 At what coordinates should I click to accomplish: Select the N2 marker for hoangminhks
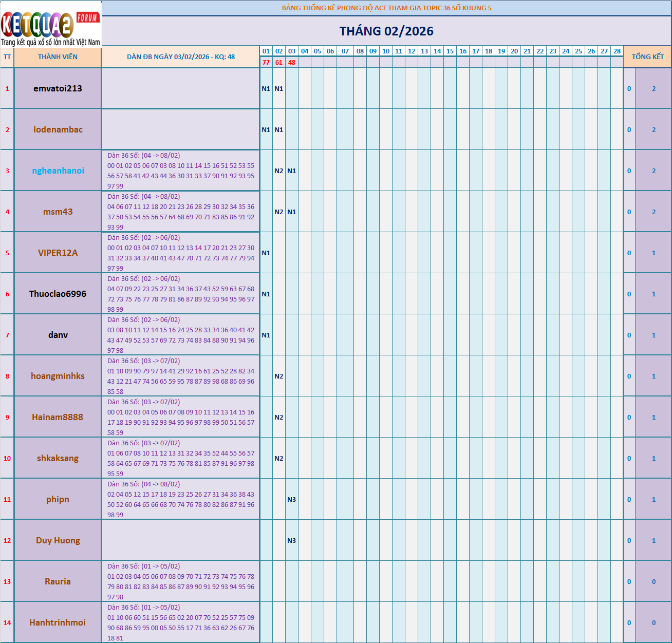pyautogui.click(x=279, y=376)
